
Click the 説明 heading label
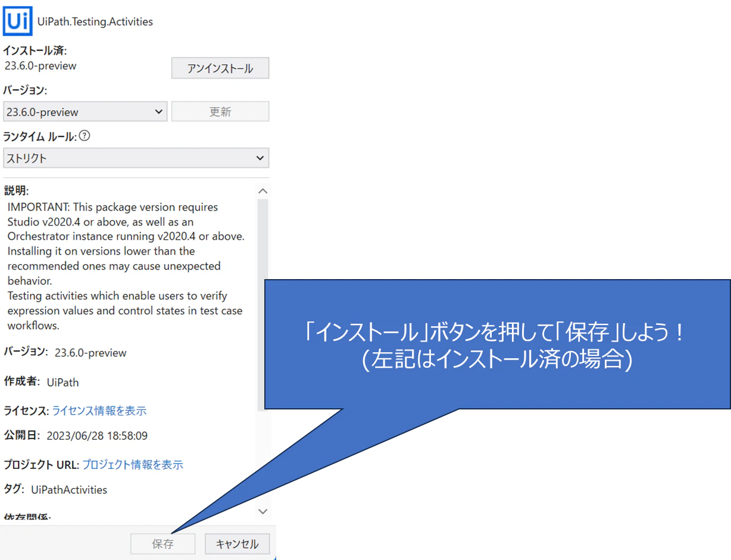pos(17,190)
